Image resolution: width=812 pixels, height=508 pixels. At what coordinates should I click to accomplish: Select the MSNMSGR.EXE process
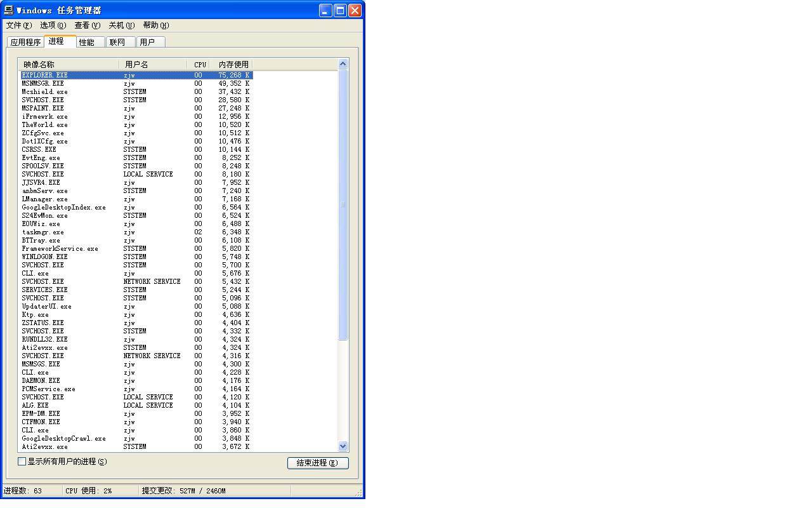[136, 83]
